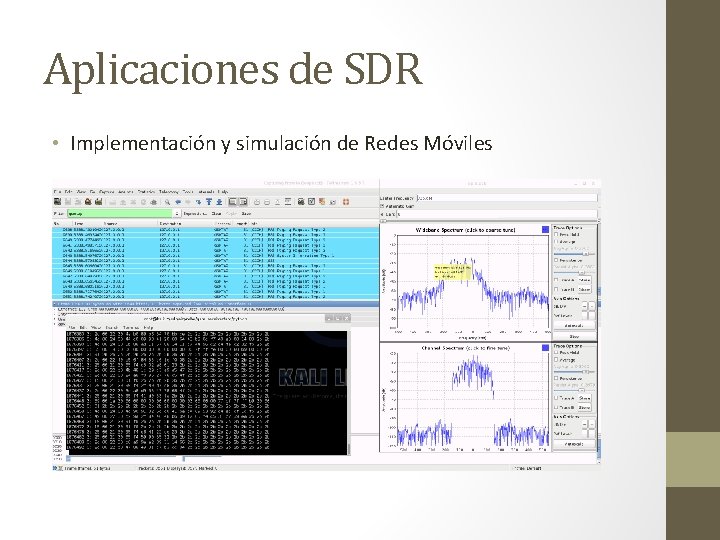Image resolution: width=720 pixels, height=540 pixels.
Task: Click Autoscale under Channel Spectrum
Action: click(574, 444)
